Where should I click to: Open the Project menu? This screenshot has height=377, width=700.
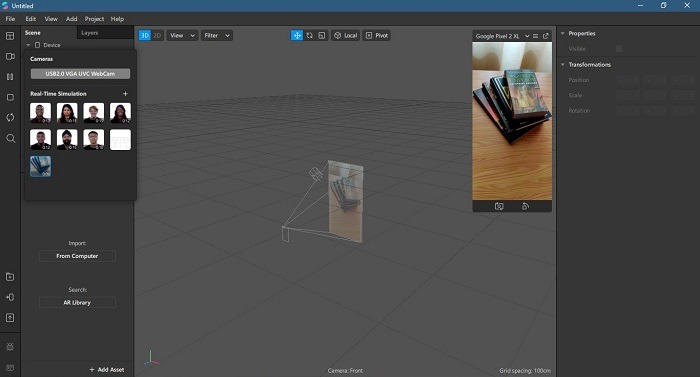94,19
